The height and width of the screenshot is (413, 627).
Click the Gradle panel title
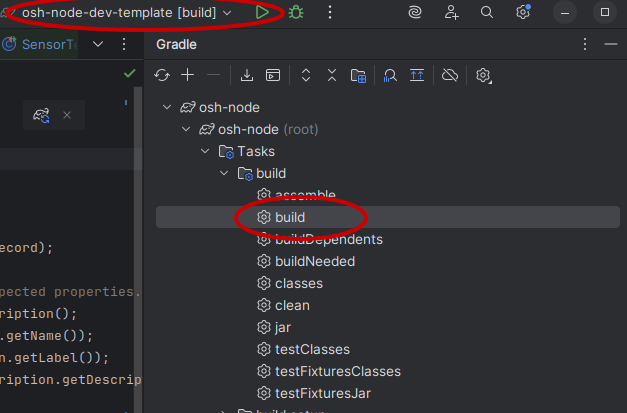176,44
